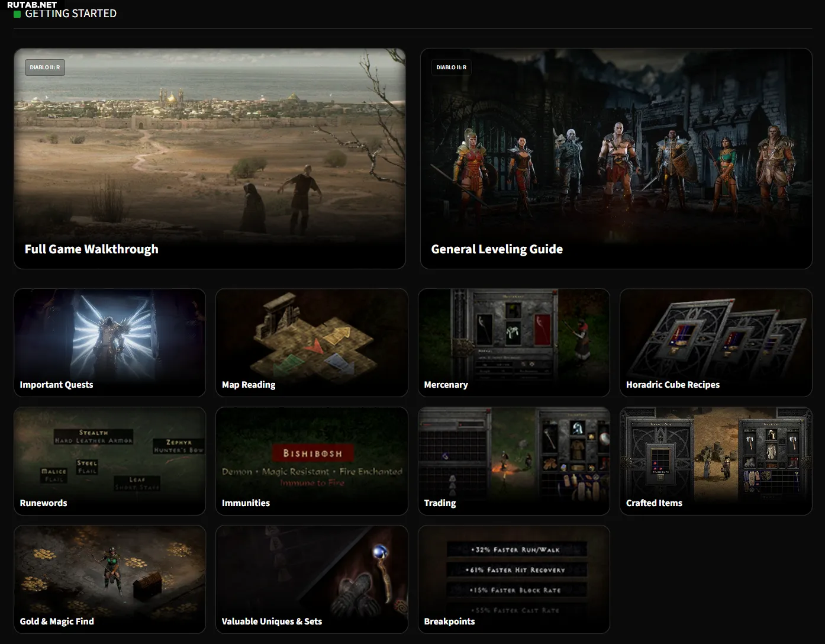Click the Immunities guide tile
The height and width of the screenshot is (644, 825).
(x=311, y=460)
